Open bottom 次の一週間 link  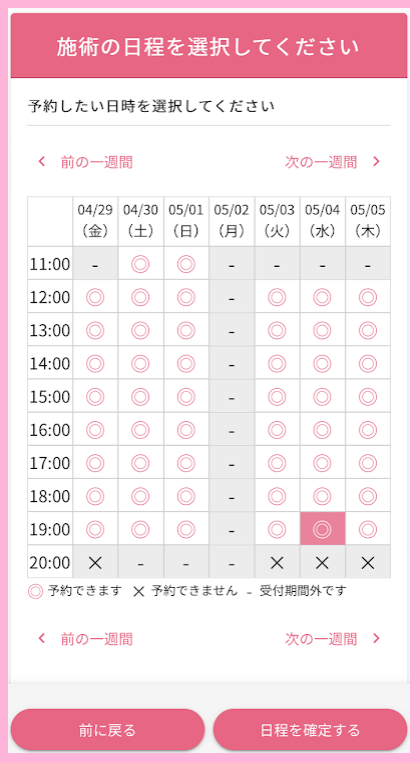tap(321, 639)
